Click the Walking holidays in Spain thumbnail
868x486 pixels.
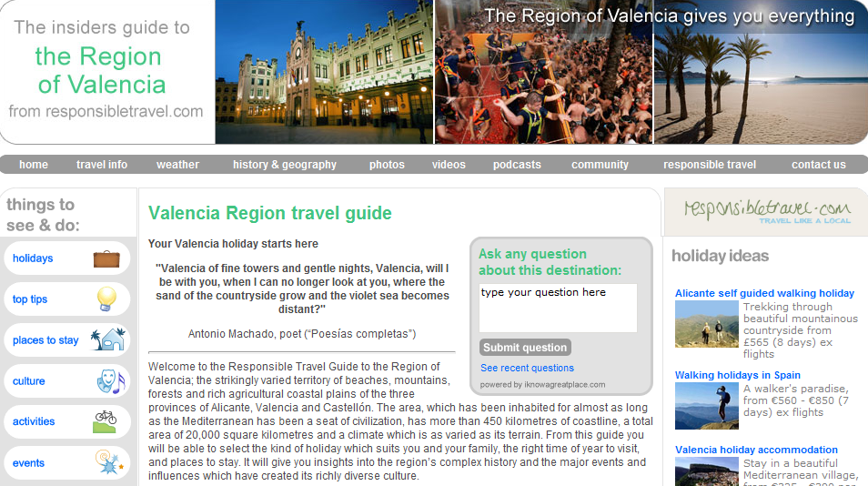706,406
